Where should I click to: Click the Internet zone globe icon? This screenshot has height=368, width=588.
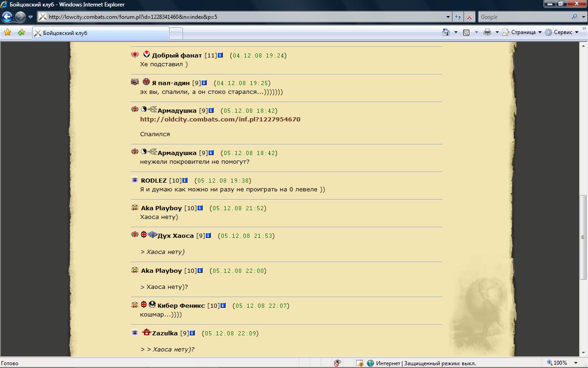(371, 363)
